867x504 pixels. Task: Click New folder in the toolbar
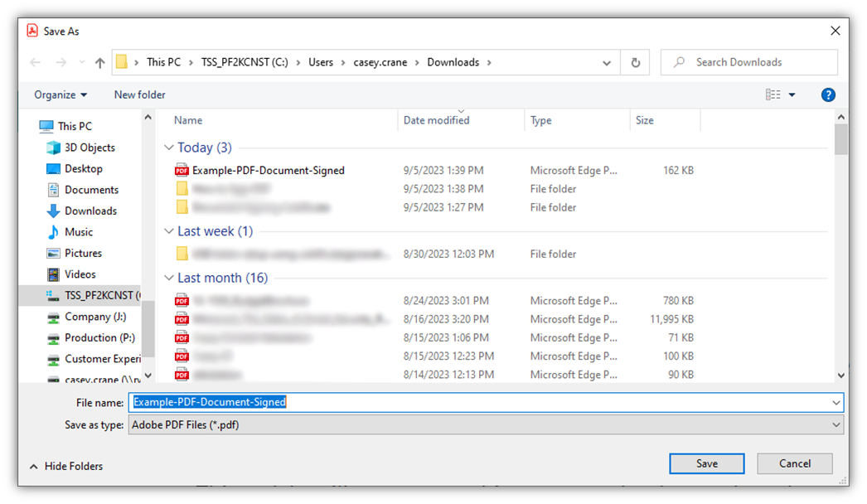tap(139, 95)
